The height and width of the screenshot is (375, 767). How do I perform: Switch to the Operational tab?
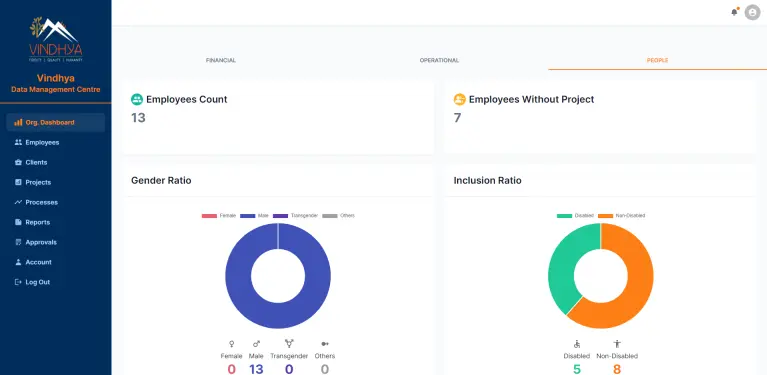[x=439, y=61]
